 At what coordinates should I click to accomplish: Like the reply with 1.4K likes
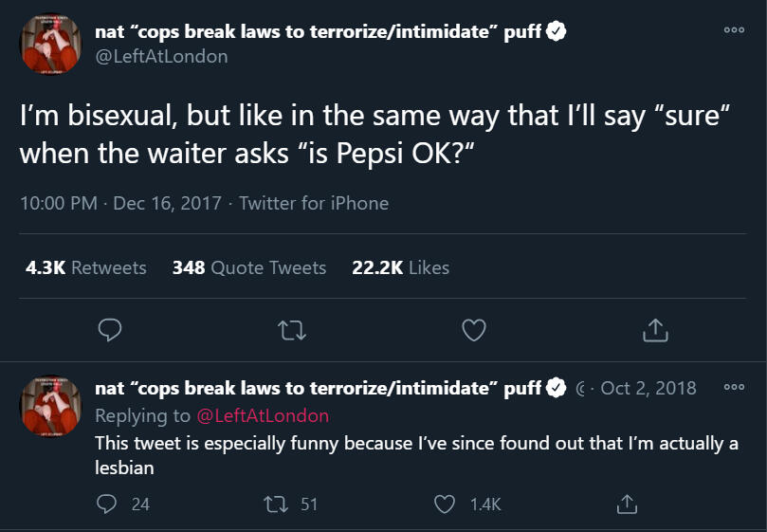point(445,504)
